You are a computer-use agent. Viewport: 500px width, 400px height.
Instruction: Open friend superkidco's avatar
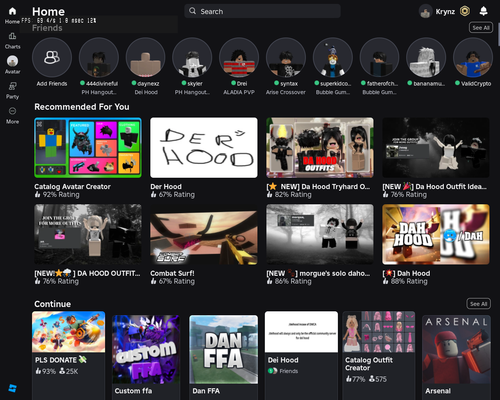pos(333,57)
